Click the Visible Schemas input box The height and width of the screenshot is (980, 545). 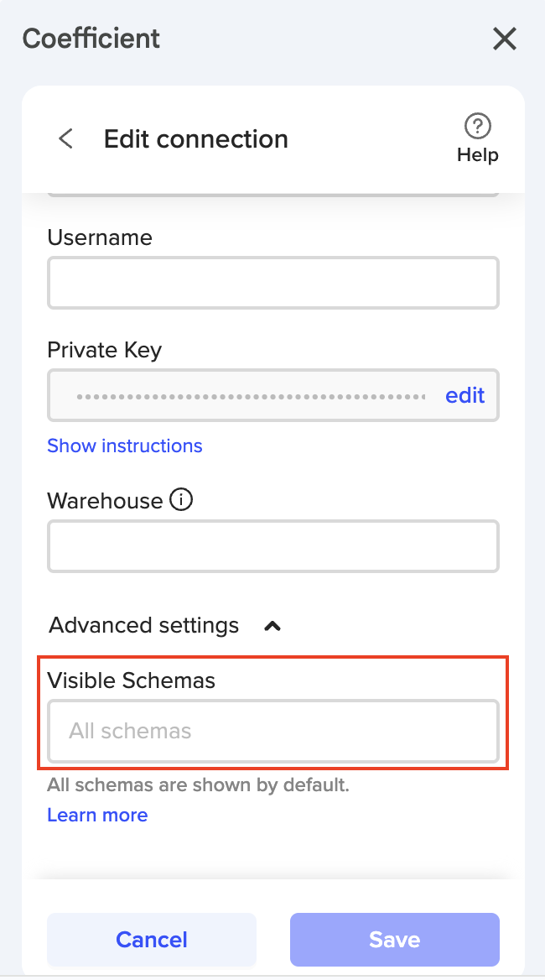273,731
